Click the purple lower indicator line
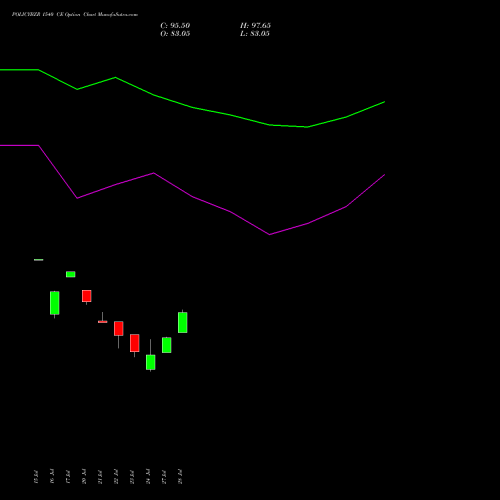This screenshot has height=500, width=500. (x=192, y=197)
